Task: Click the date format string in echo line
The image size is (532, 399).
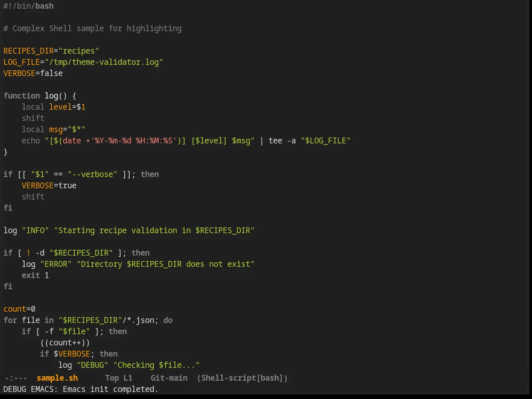Action: tap(133, 141)
